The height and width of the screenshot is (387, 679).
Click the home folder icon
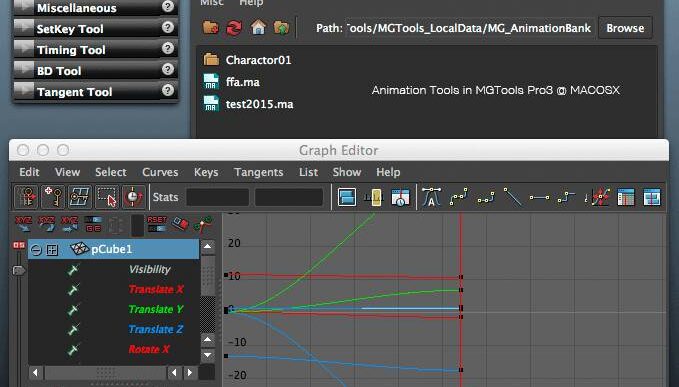click(x=258, y=28)
